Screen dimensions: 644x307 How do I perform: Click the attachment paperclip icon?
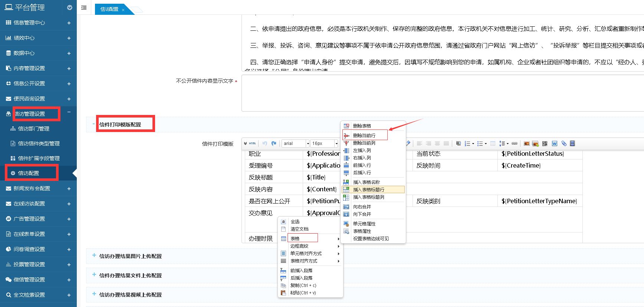(x=564, y=143)
